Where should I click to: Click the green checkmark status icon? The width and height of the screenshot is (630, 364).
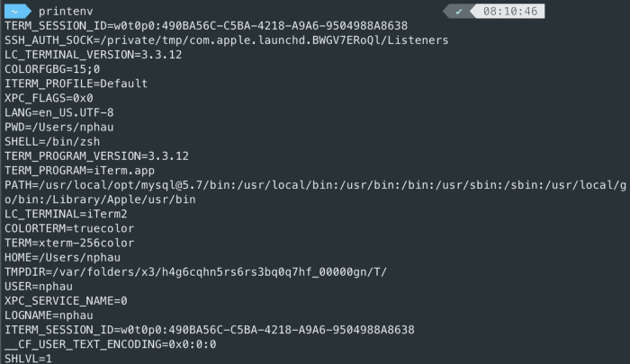click(x=459, y=11)
